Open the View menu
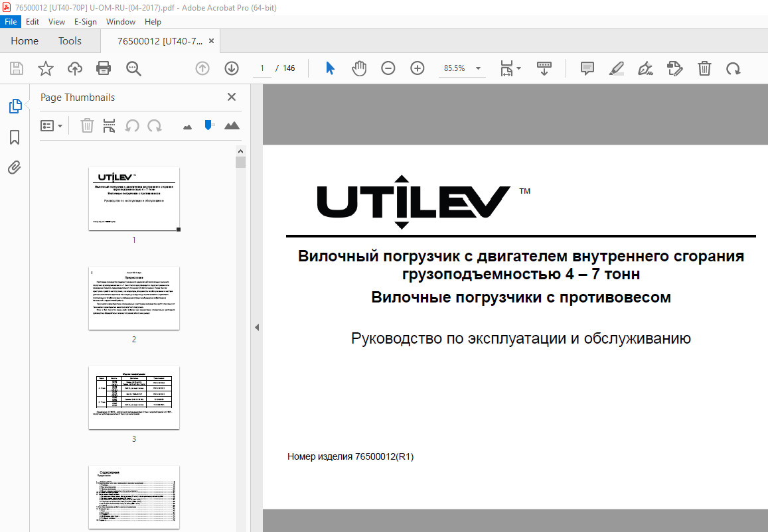Image resolution: width=768 pixels, height=532 pixels. coord(56,21)
